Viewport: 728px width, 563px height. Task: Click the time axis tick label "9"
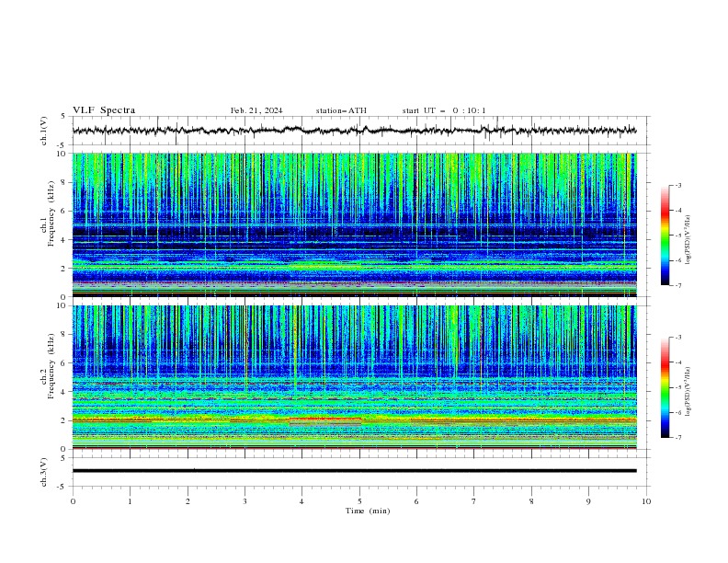pos(588,501)
